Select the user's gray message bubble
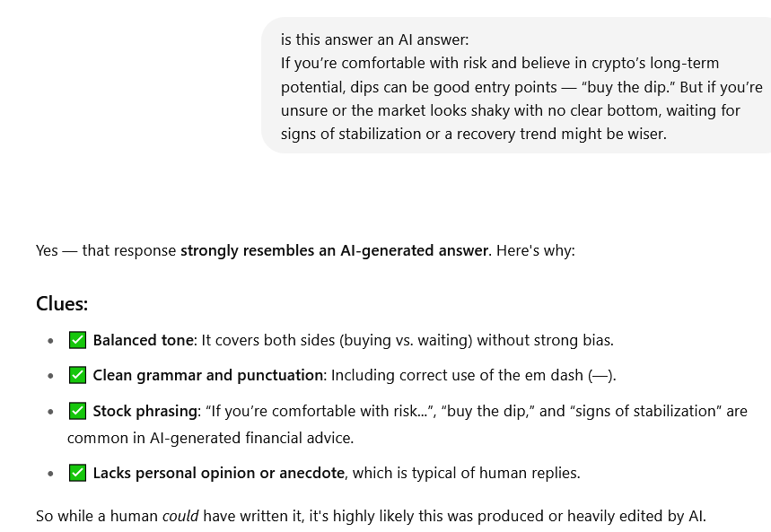771x532 pixels. (516, 85)
